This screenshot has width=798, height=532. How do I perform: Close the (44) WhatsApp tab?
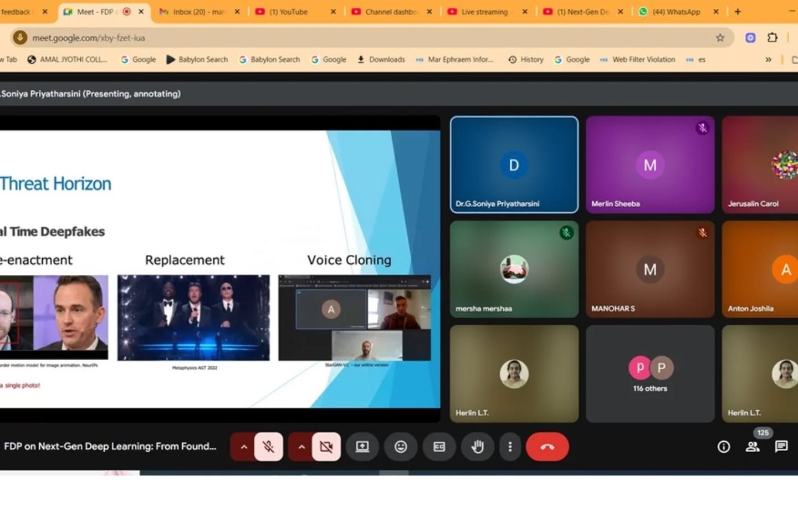coord(716,12)
